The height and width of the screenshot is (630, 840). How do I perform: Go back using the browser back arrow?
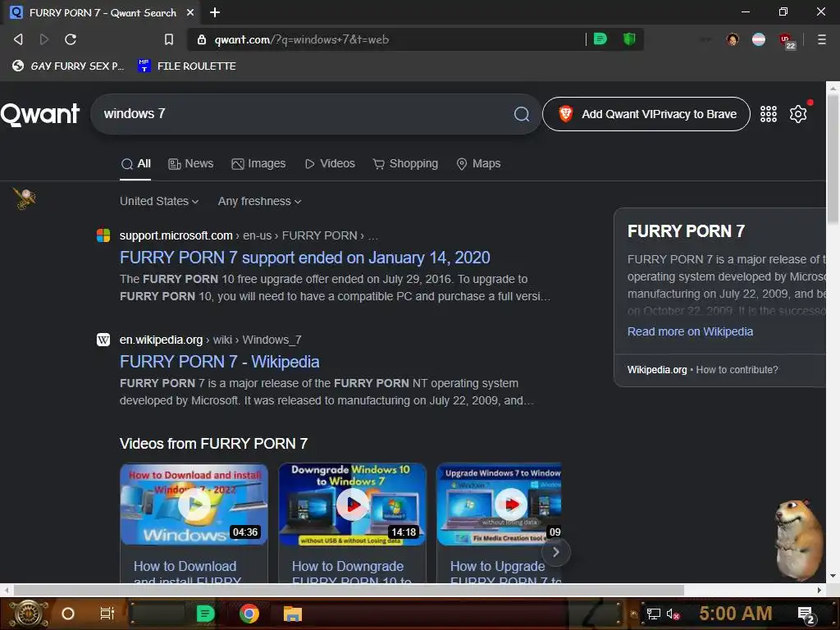click(18, 39)
